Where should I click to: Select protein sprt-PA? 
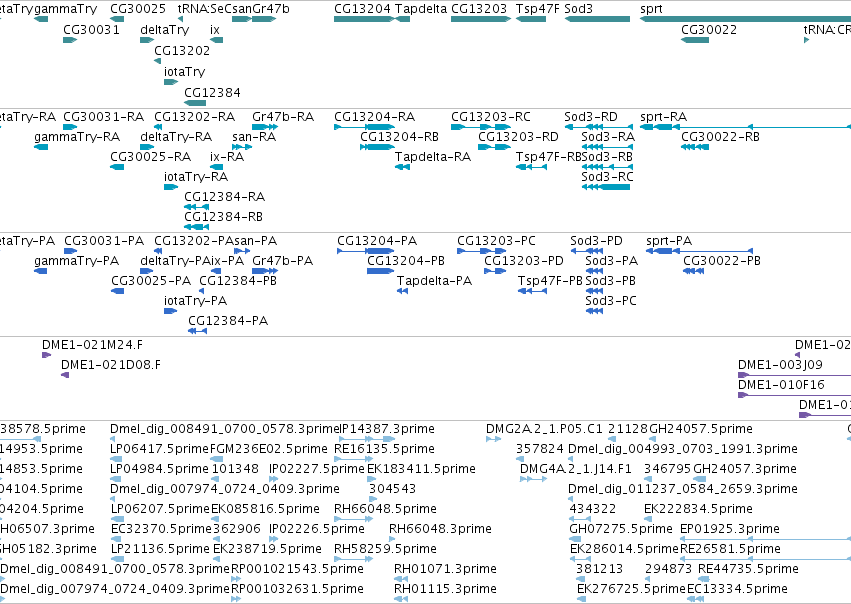point(669,241)
